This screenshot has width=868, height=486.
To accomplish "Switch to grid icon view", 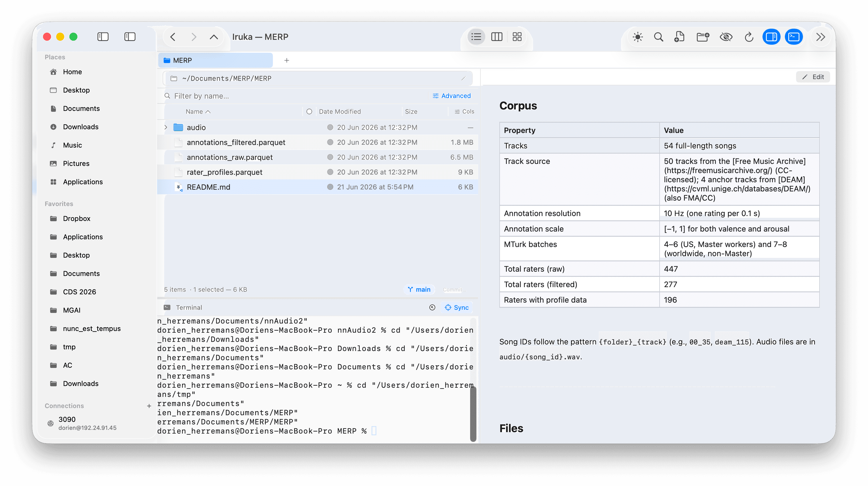I will [517, 37].
